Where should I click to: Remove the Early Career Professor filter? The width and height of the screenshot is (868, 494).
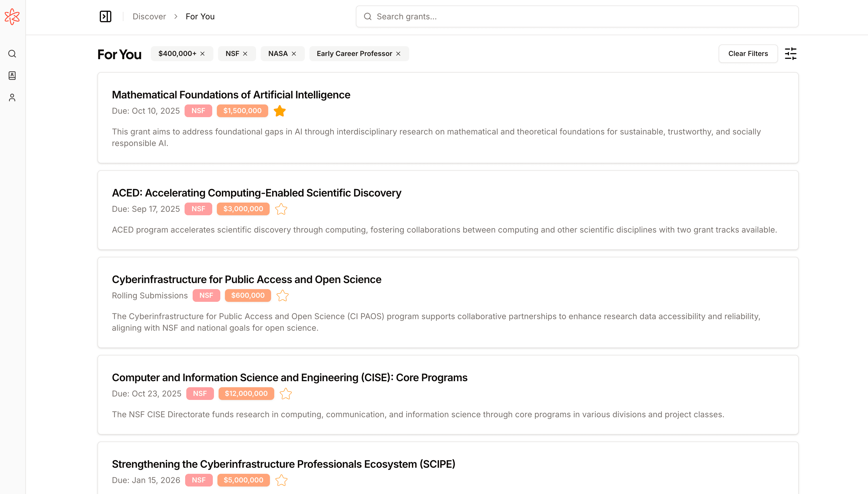click(x=399, y=54)
